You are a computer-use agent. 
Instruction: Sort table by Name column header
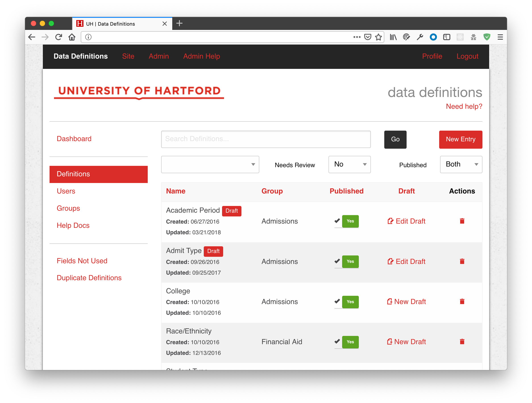(x=176, y=191)
